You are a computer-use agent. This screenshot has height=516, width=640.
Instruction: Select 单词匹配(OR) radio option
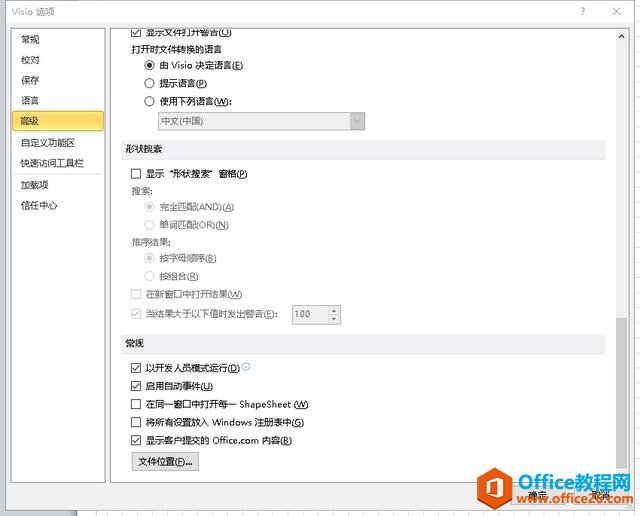coord(149,225)
